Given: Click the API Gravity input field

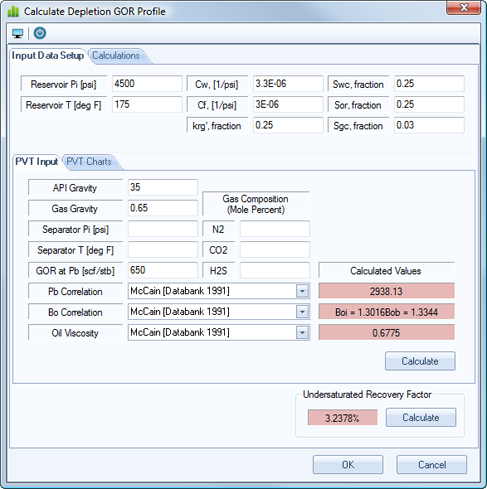Looking at the screenshot, I should 163,187.
